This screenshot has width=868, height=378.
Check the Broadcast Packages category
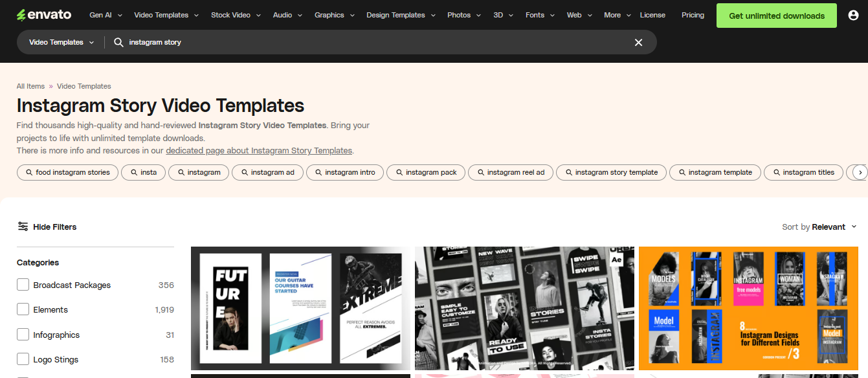click(23, 285)
